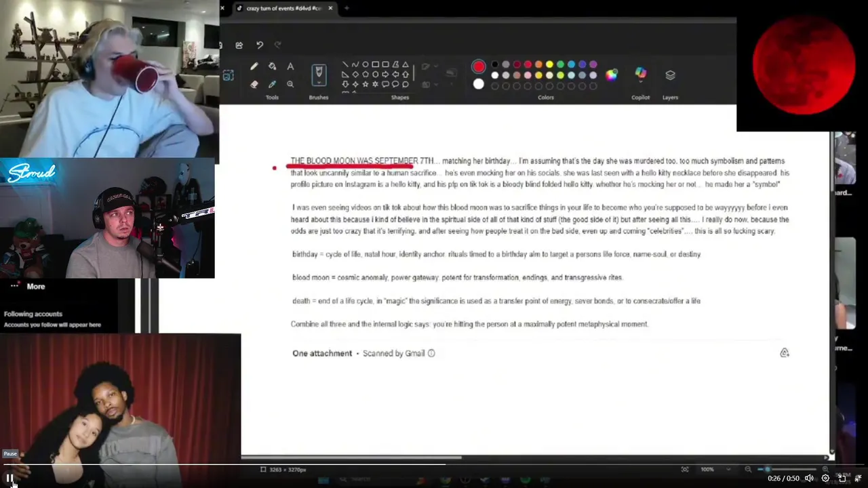Select the Magnifier tool in Tools group
Viewport: 868px width, 488px height.
click(290, 84)
